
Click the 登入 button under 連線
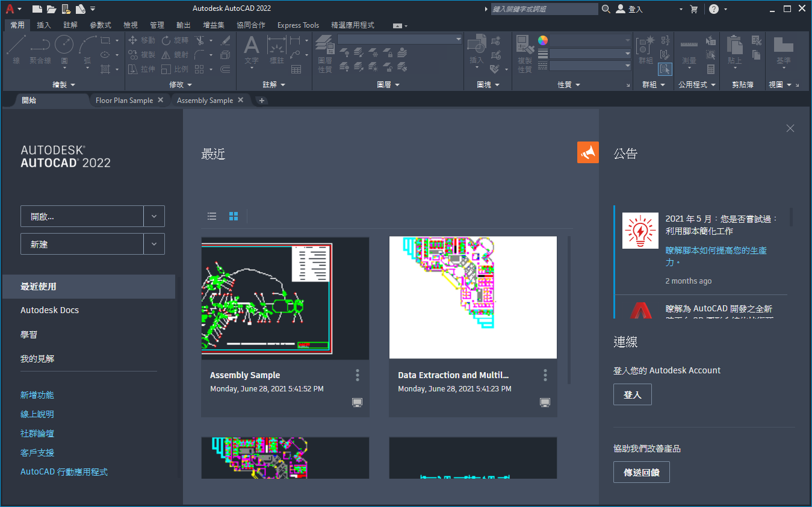[x=633, y=394]
